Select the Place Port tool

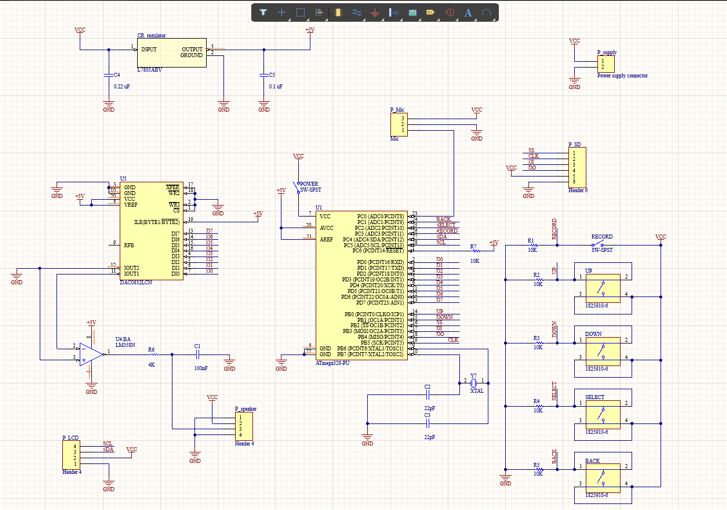tap(431, 13)
